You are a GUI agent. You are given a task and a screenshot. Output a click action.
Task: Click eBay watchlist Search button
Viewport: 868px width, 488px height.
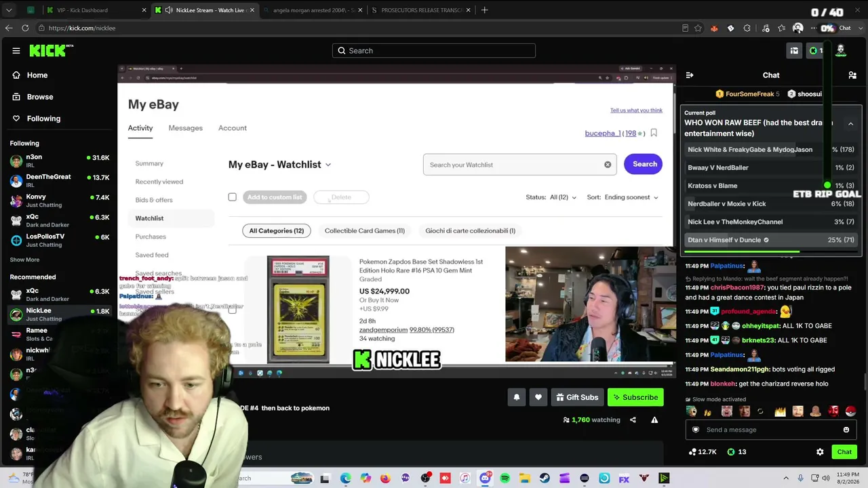click(643, 164)
